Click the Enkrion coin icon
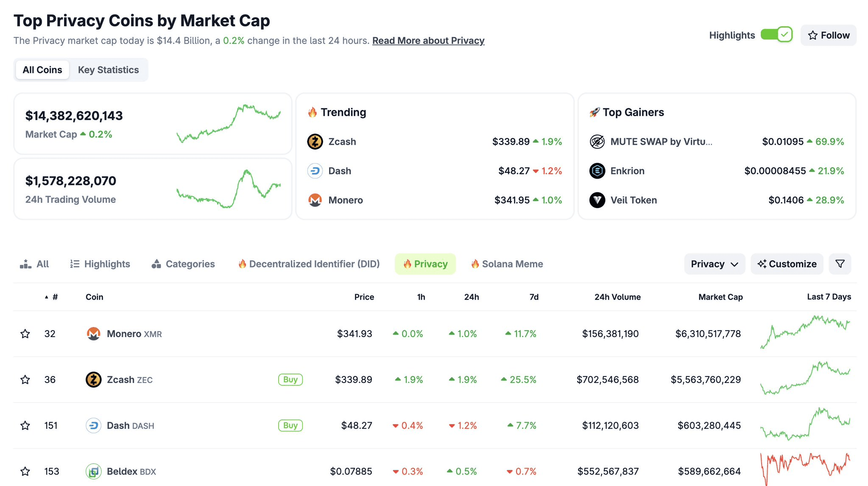868x486 pixels. tap(597, 171)
